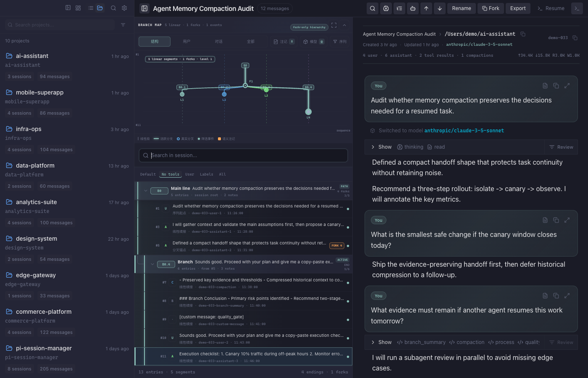
Task: Select the F1 fork point node
Action: coord(245,86)
